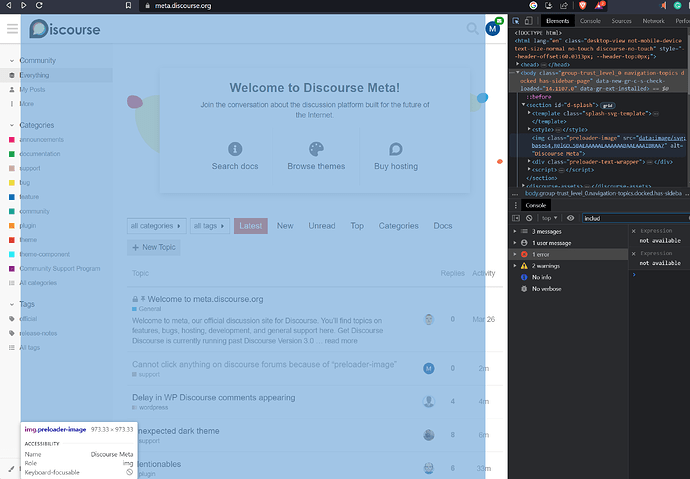Click the Buy hosting chat bubble icon
690x479 pixels.
tap(396, 149)
